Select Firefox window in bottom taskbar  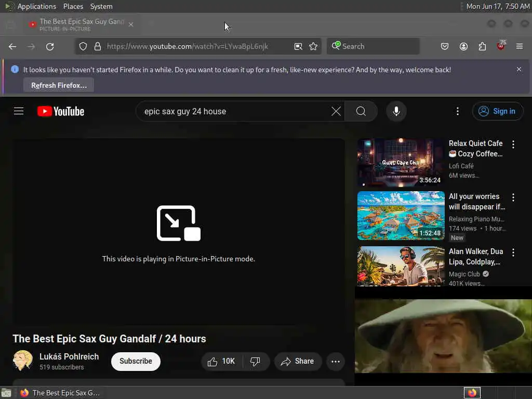click(60, 393)
